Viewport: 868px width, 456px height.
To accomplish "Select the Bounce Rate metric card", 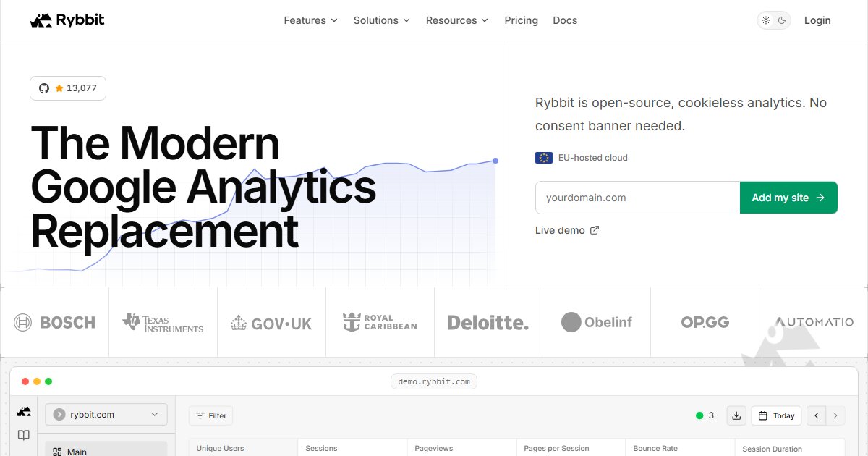I will [680, 447].
